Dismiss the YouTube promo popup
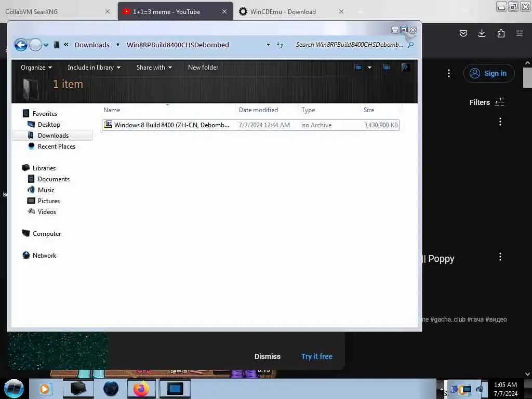The image size is (532, 399). (x=268, y=356)
